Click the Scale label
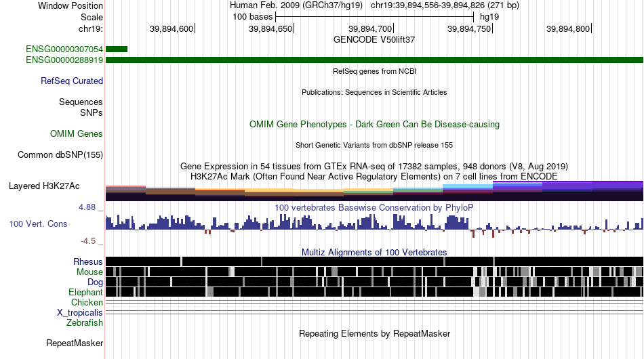The width and height of the screenshot is (644, 359). pos(92,17)
